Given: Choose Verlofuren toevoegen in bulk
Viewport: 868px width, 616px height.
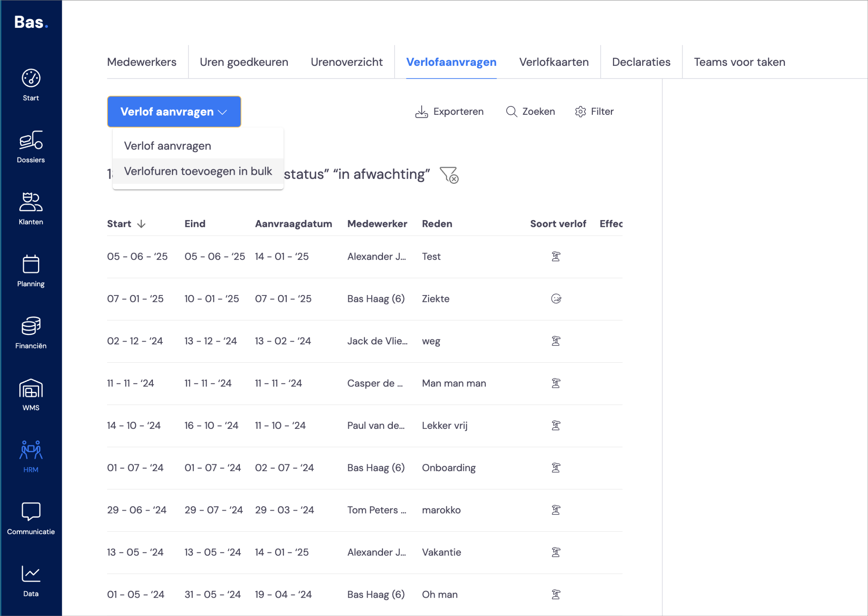Looking at the screenshot, I should point(198,171).
